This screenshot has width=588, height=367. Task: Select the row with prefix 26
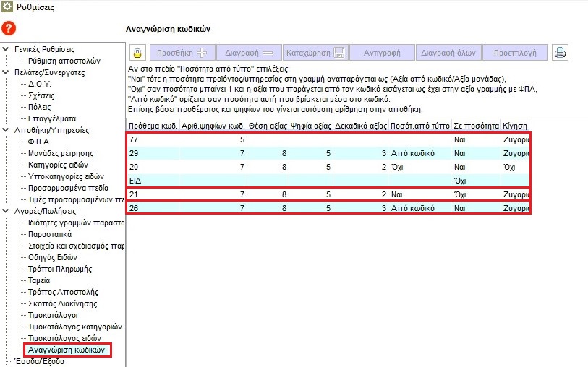[x=328, y=208]
